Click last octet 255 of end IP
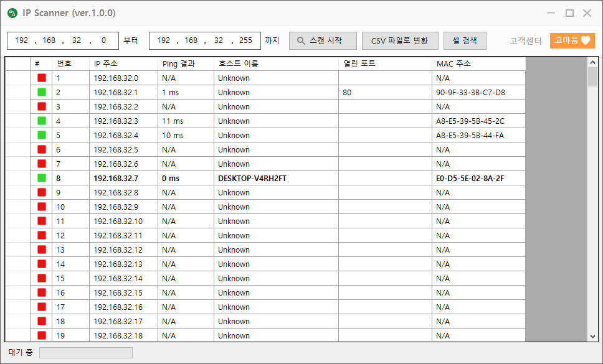 click(x=245, y=40)
